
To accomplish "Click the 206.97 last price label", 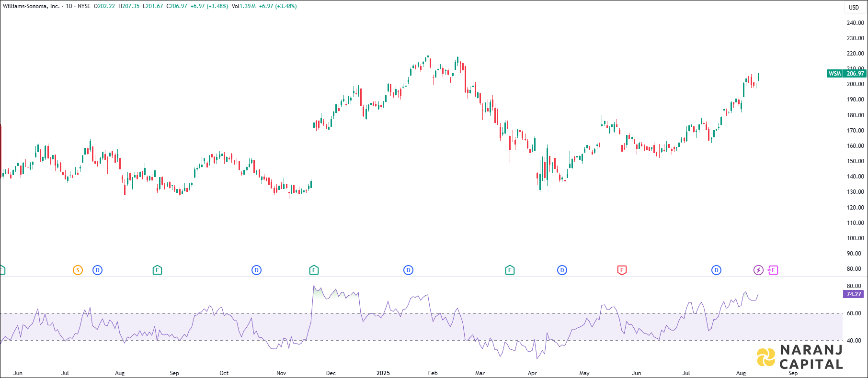I will point(855,74).
